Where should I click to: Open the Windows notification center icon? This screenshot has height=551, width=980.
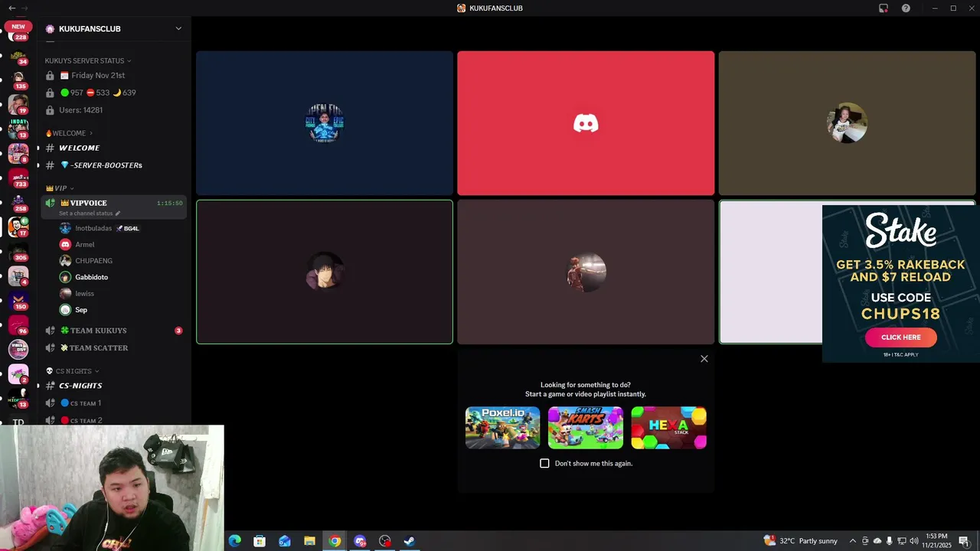964,541
